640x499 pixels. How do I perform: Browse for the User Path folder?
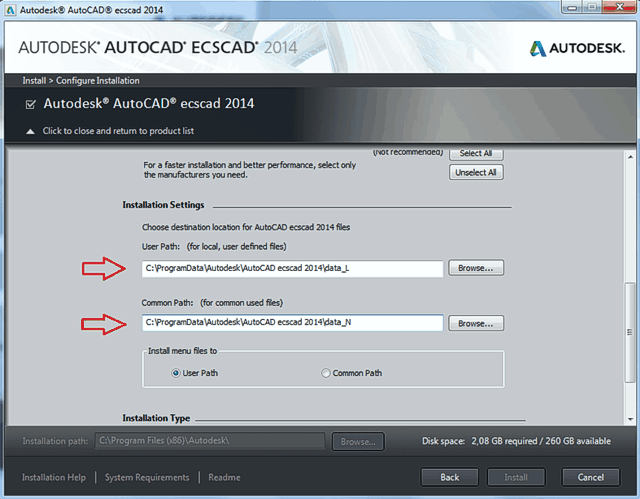pos(476,268)
